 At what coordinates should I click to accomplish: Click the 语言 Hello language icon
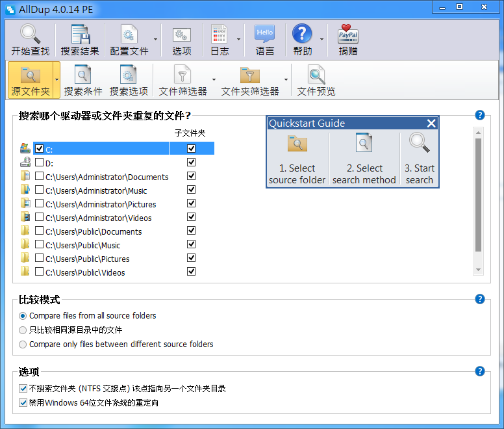click(x=264, y=33)
